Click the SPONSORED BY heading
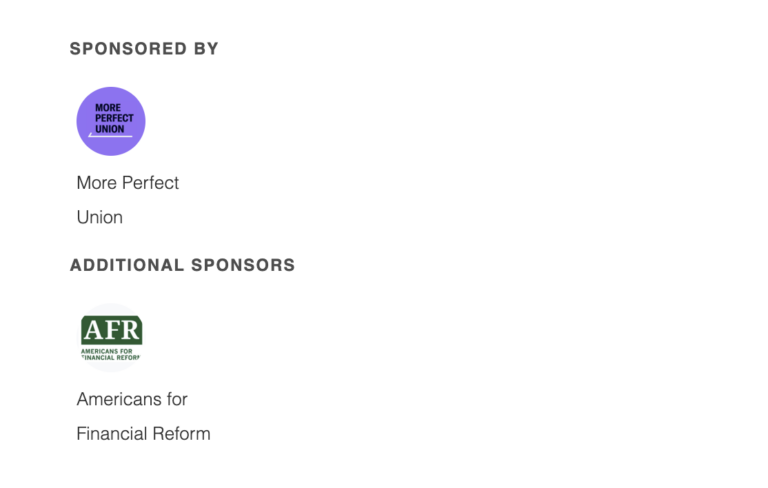 point(144,49)
